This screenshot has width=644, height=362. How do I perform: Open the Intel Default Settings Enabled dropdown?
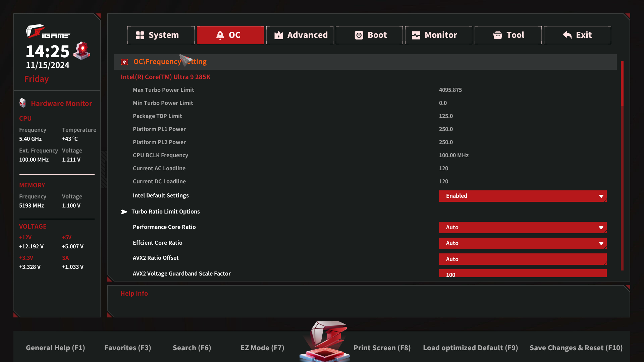(522, 196)
